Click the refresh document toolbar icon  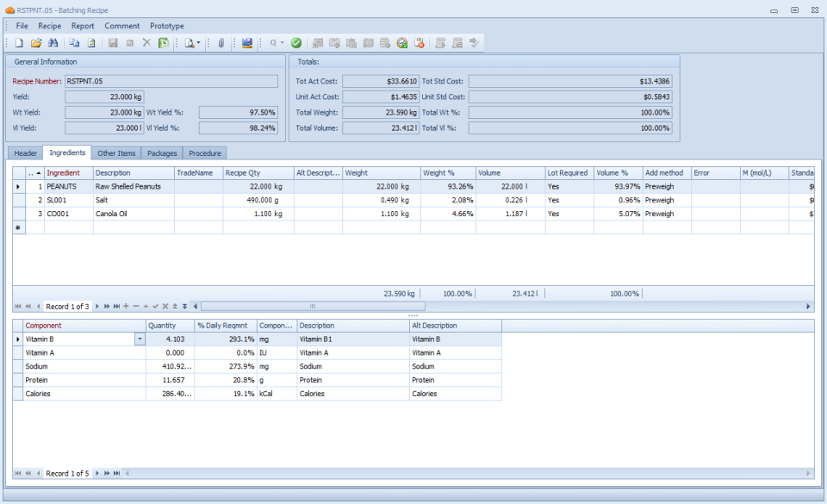[x=90, y=42]
